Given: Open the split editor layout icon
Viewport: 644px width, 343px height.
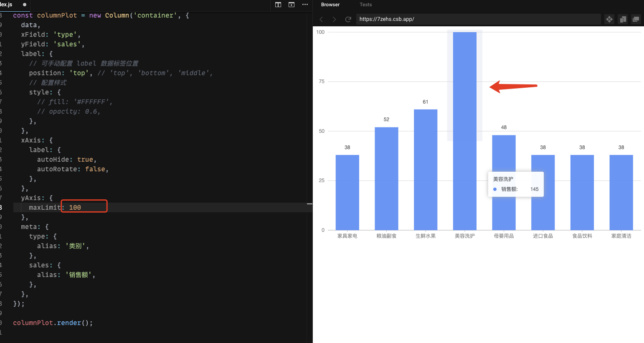Looking at the screenshot, I should pyautogui.click(x=278, y=5).
